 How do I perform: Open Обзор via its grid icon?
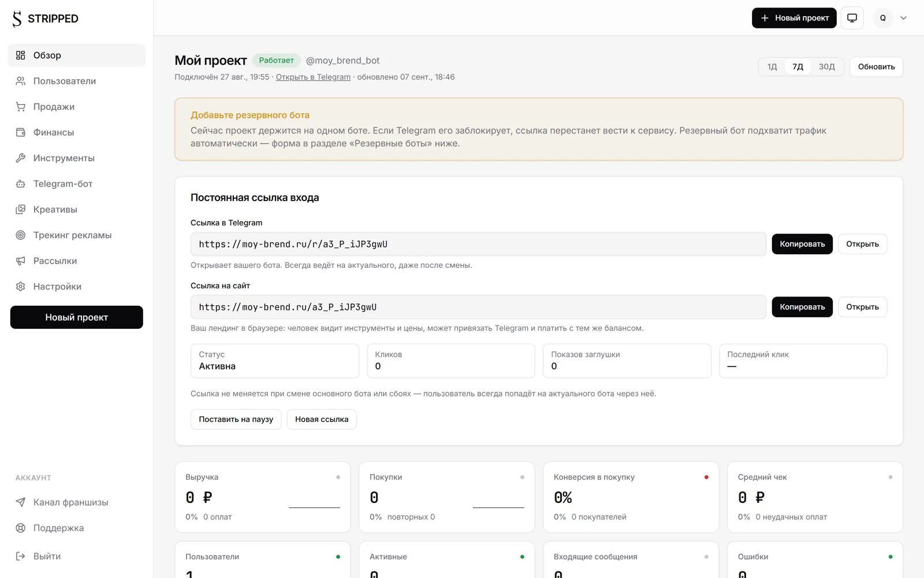(21, 55)
